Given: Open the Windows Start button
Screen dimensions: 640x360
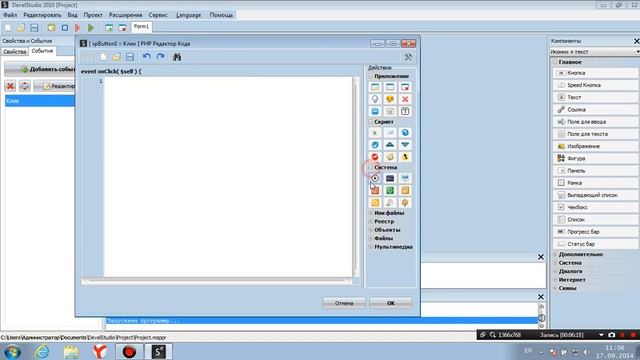Looking at the screenshot, I should click(x=12, y=351).
